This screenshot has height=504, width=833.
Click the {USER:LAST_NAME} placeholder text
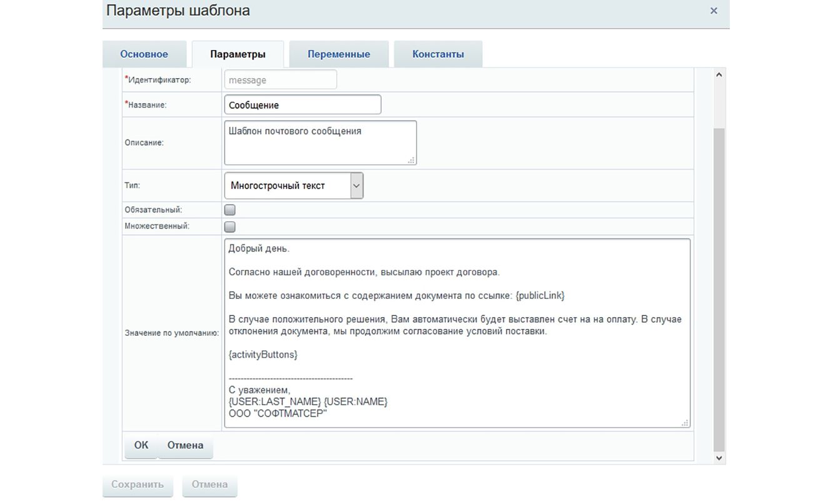275,401
